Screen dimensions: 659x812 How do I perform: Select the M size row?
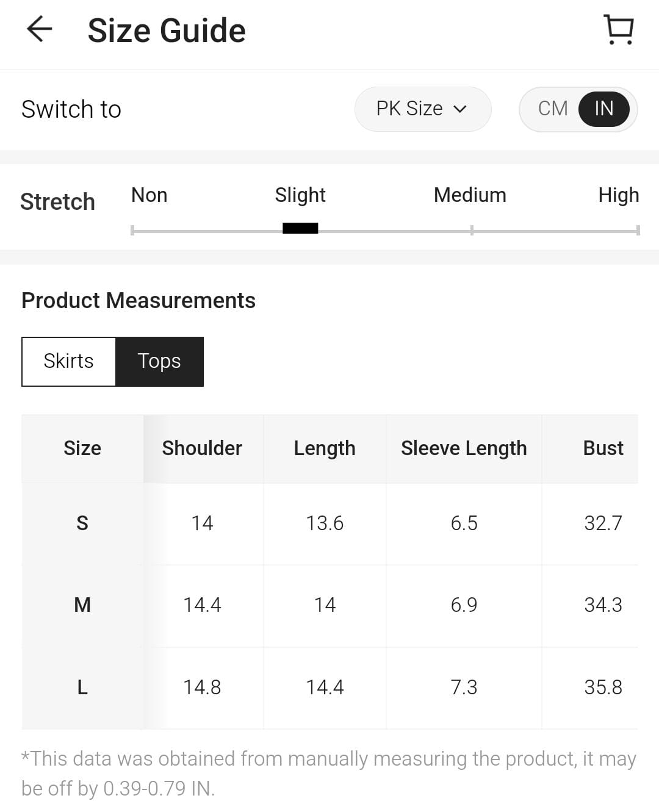coord(82,605)
